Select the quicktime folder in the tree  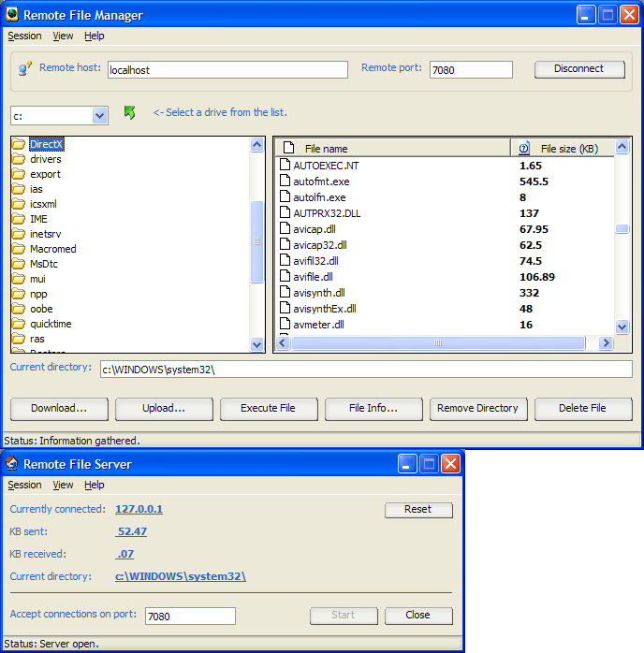[51, 324]
